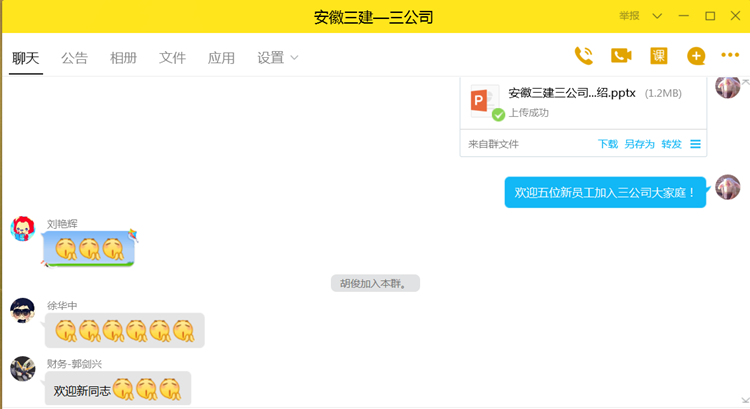Click 举报 to report the group

click(x=629, y=16)
